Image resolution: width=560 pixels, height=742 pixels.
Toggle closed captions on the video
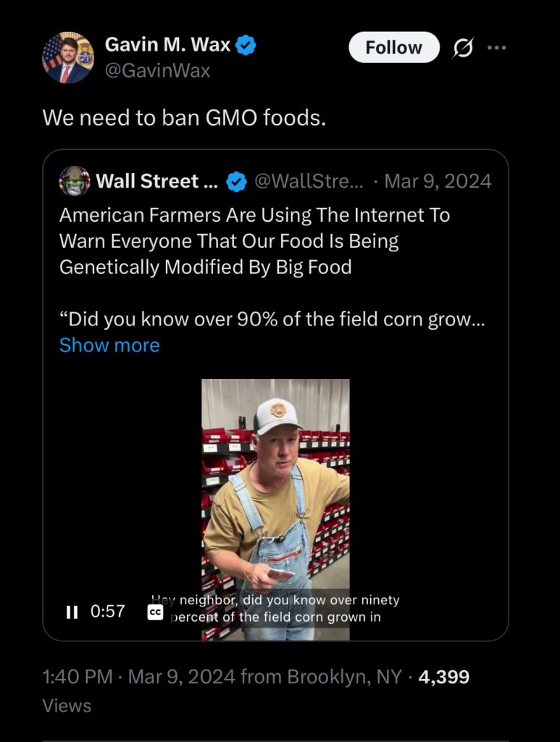(155, 612)
